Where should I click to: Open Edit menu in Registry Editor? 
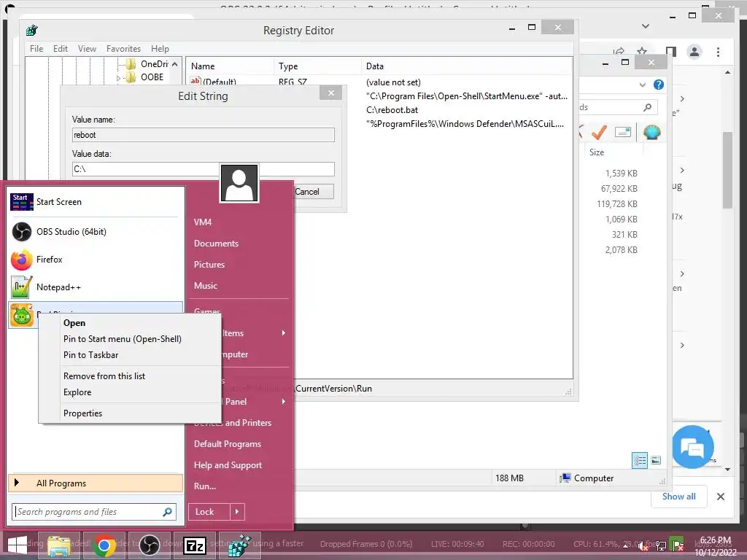coord(60,49)
